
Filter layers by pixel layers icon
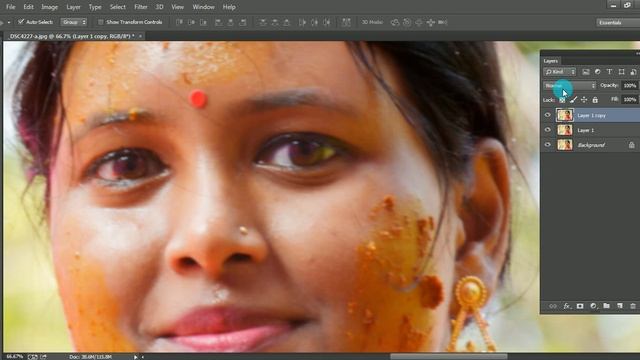click(586, 72)
